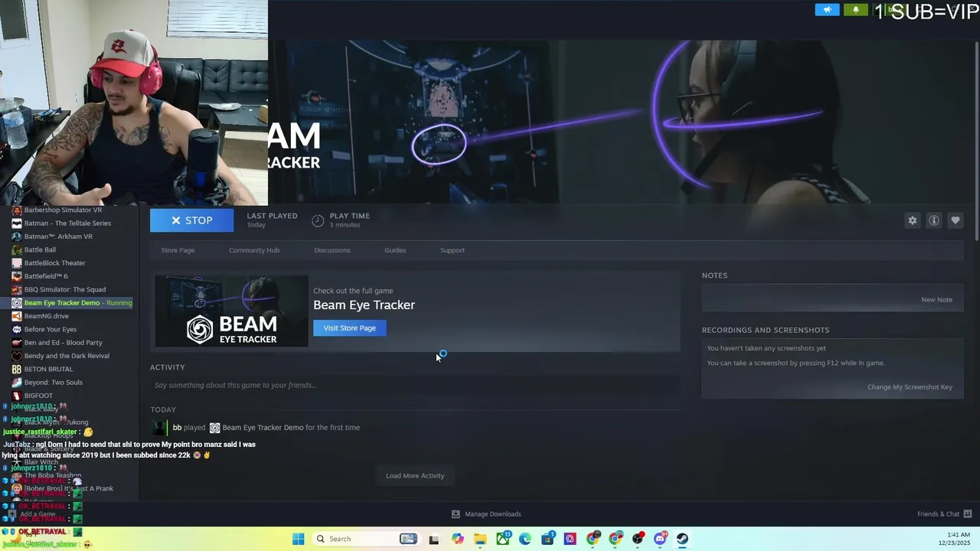Click the activity status input field
Image resolution: width=980 pixels, height=551 pixels.
[414, 385]
